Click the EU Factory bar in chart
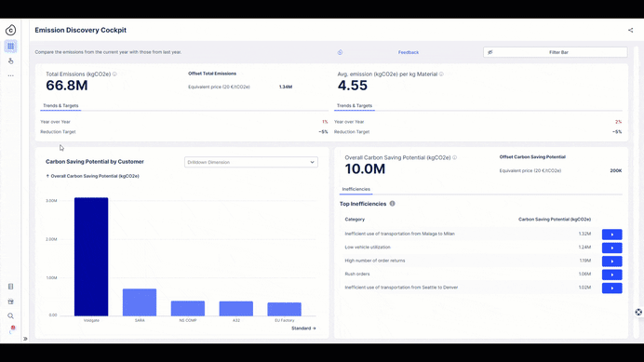 point(284,309)
